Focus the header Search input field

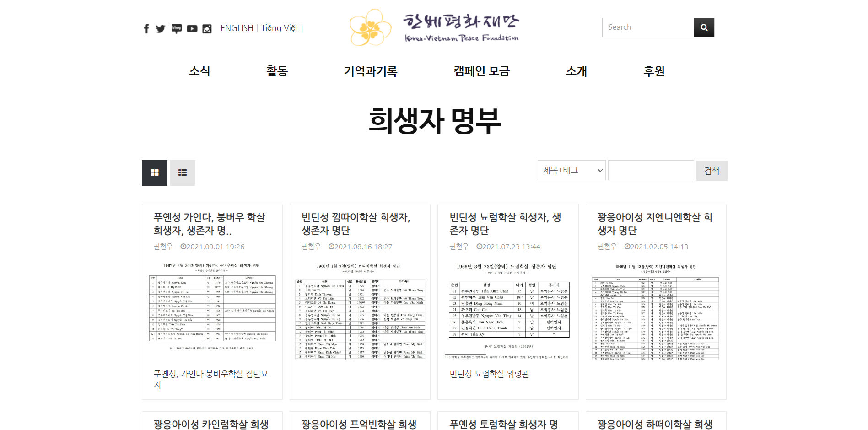(x=648, y=27)
